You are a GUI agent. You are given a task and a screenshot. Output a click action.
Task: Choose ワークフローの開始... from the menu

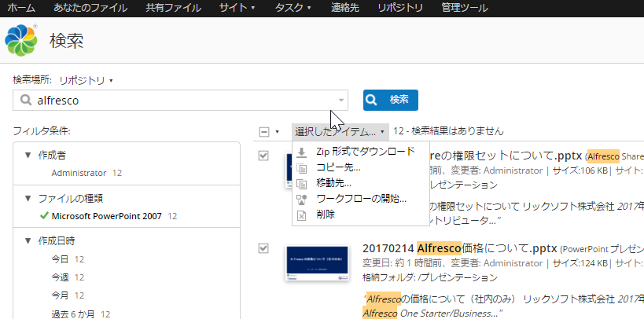(x=361, y=199)
